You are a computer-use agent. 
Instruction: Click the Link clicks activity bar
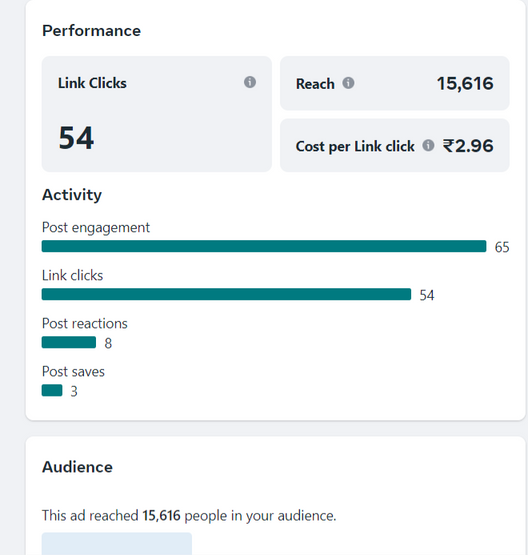226,294
